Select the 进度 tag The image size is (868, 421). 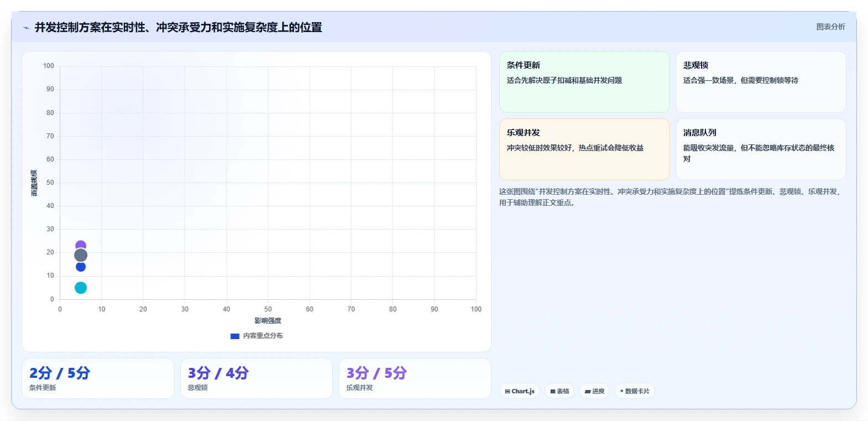pyautogui.click(x=594, y=391)
